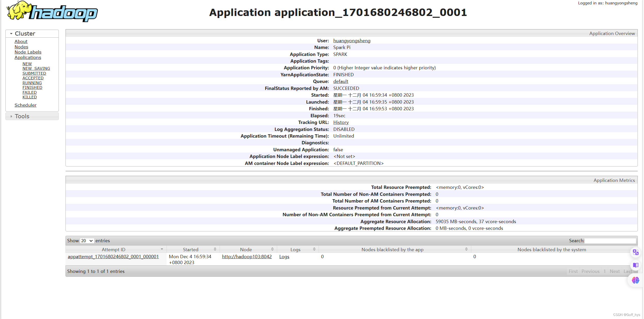The width and height of the screenshot is (644, 319).
Task: Go to the Nodes page in sidebar
Action: 21,47
